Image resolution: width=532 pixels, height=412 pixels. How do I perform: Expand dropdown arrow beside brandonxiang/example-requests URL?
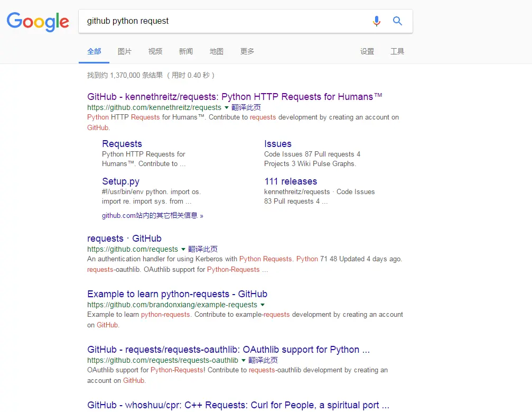coord(262,305)
